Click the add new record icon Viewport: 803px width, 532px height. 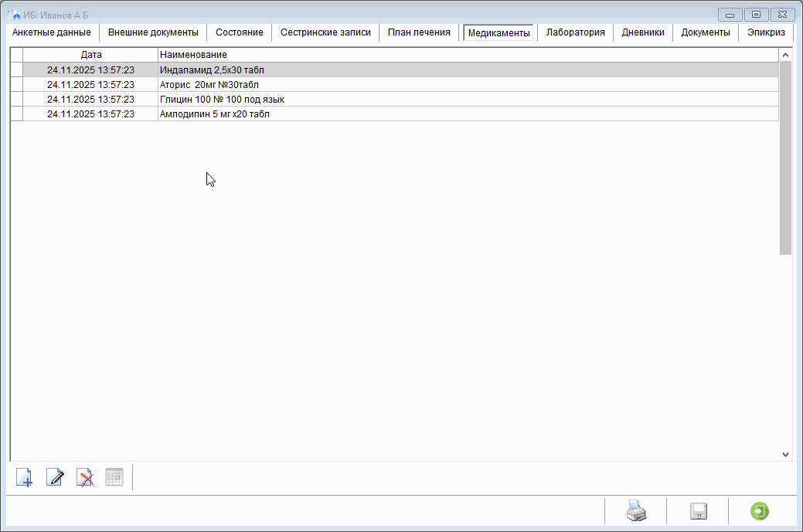[25, 477]
